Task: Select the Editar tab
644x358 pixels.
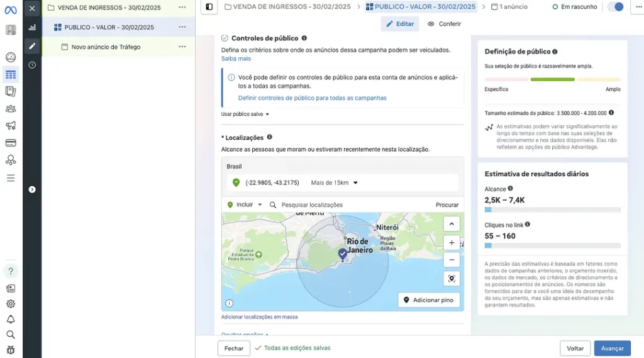Action: (x=400, y=24)
